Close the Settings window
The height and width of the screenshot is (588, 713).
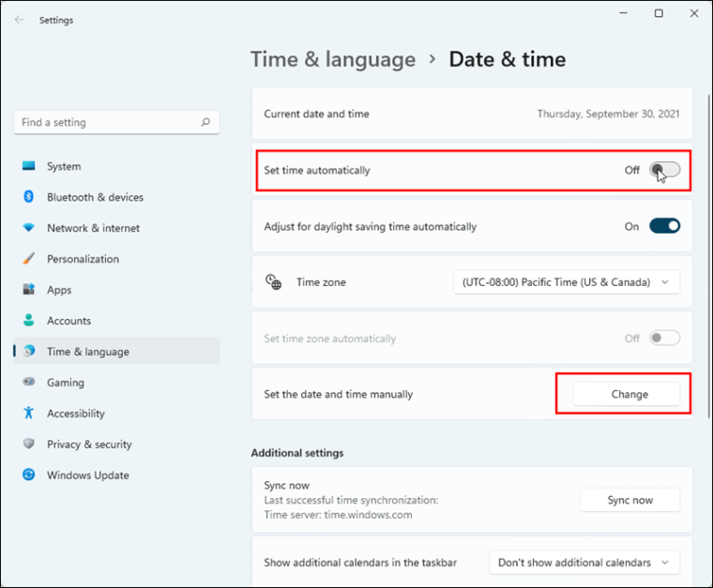click(x=694, y=13)
